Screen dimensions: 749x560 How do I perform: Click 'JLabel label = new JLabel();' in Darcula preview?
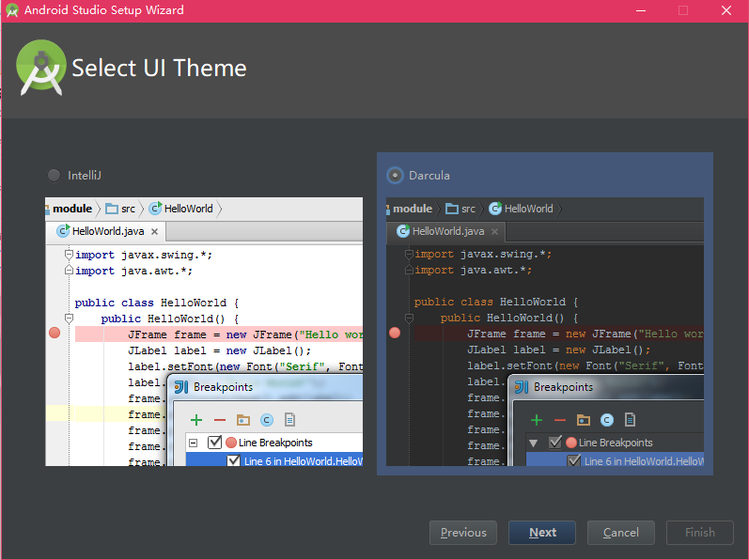click(x=559, y=350)
